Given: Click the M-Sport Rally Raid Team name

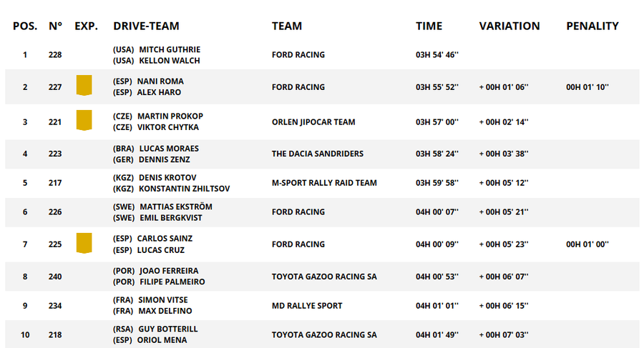Looking at the screenshot, I should (x=324, y=183).
